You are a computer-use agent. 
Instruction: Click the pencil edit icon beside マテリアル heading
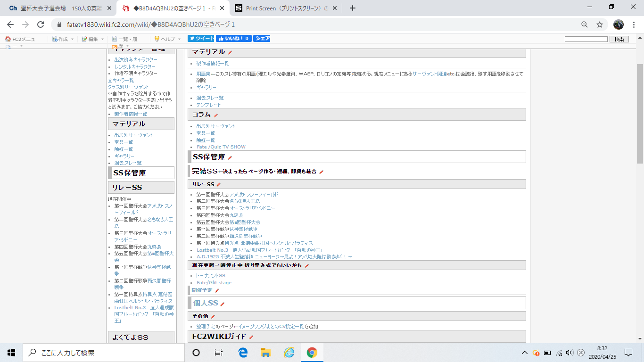tap(230, 52)
